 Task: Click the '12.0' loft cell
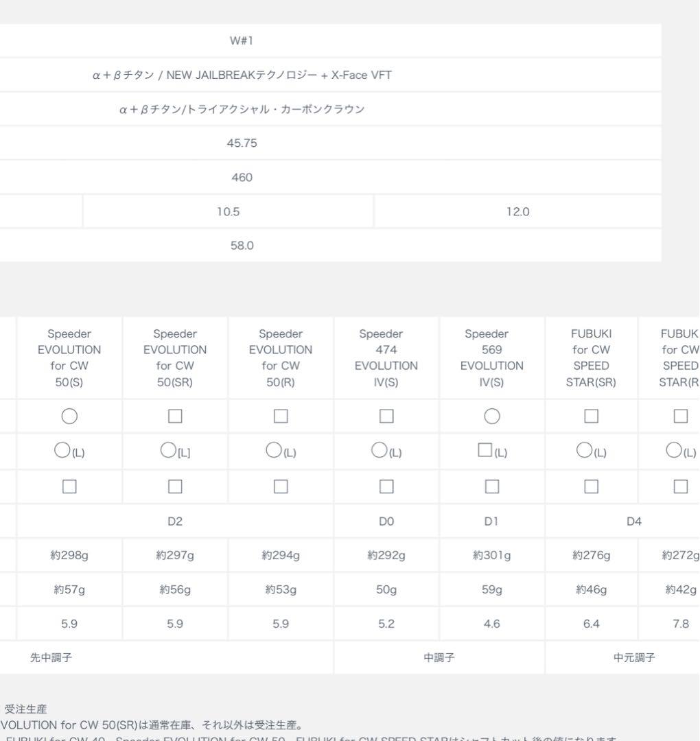tap(517, 212)
